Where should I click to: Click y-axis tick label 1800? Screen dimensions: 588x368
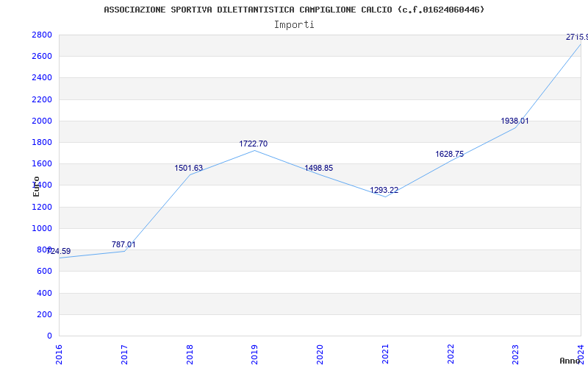[x=42, y=142]
